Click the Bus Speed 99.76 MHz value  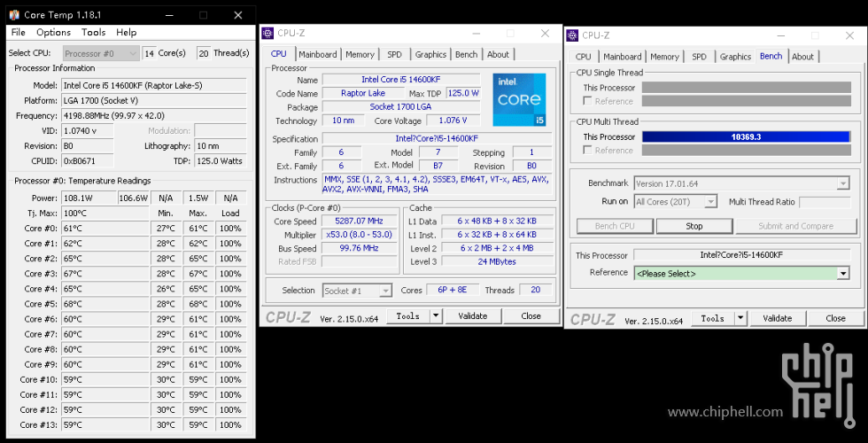point(360,248)
